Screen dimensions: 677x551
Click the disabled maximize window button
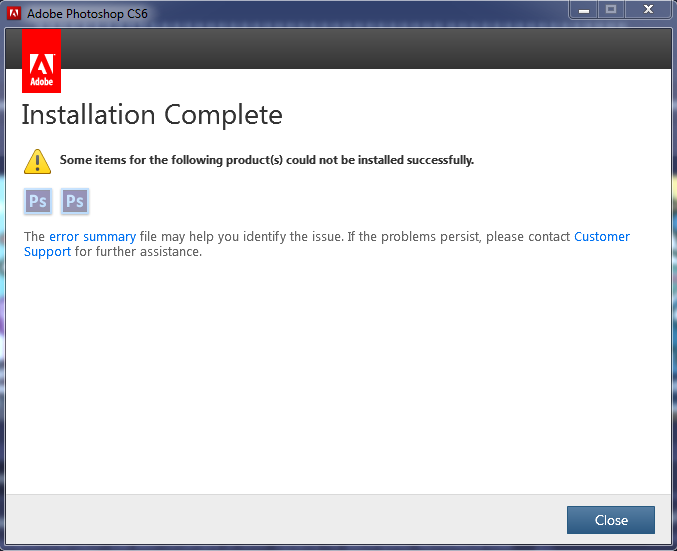(x=611, y=10)
